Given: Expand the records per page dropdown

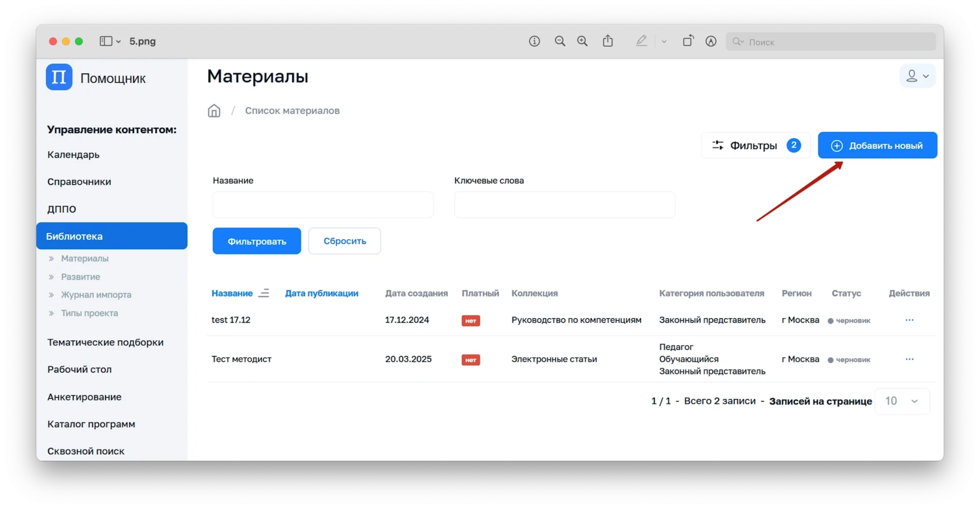Looking at the screenshot, I should [902, 401].
